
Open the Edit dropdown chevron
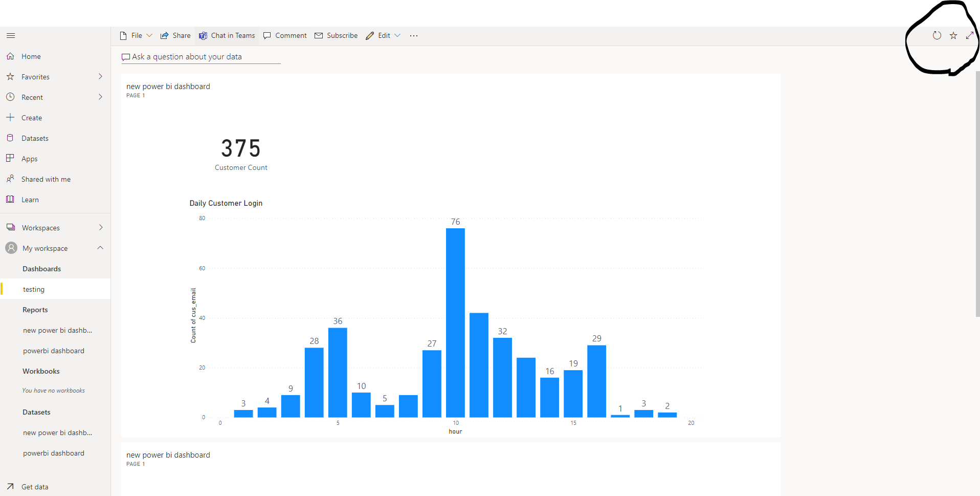pos(397,35)
